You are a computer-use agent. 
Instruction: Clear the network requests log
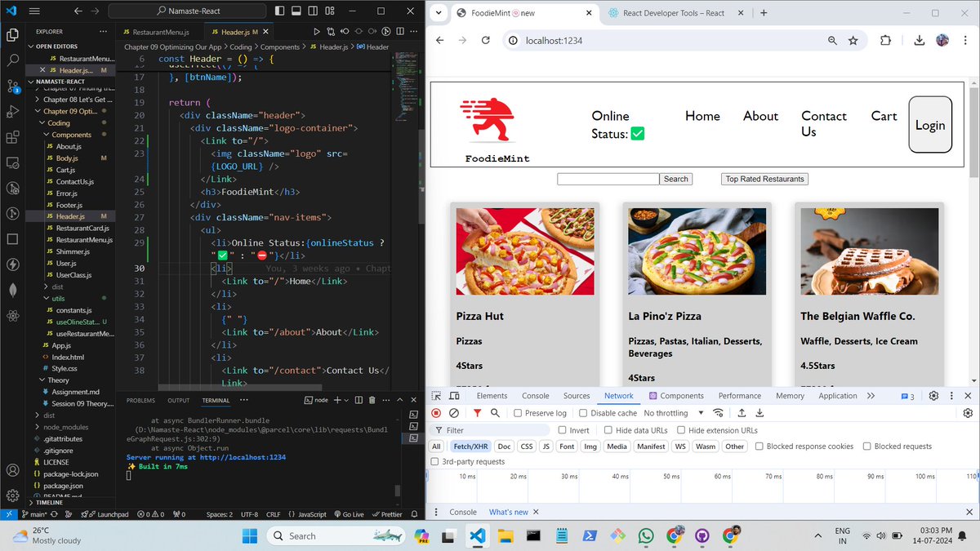[455, 413]
